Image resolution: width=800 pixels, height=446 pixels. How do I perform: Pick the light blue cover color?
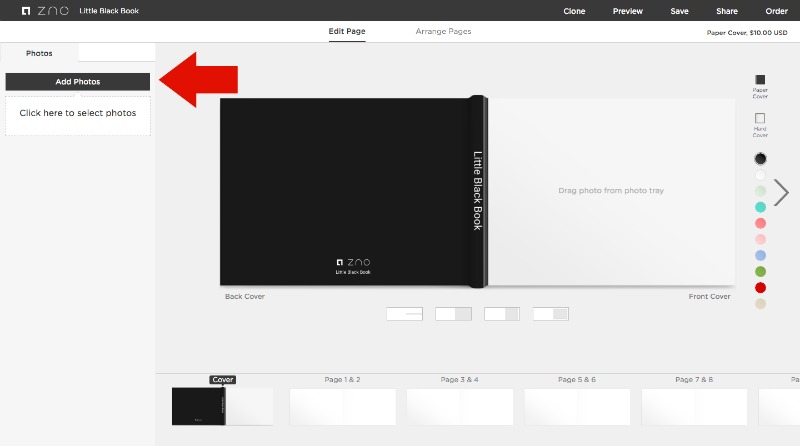click(760, 256)
